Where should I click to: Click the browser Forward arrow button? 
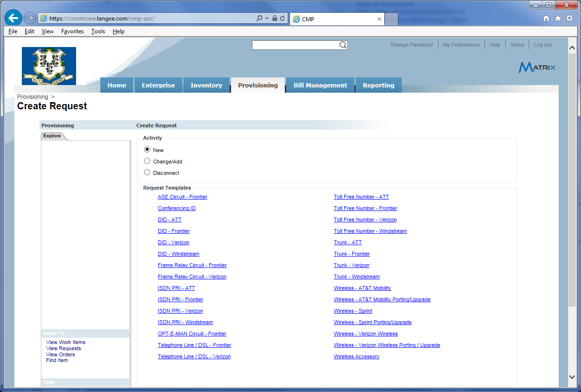(x=30, y=18)
